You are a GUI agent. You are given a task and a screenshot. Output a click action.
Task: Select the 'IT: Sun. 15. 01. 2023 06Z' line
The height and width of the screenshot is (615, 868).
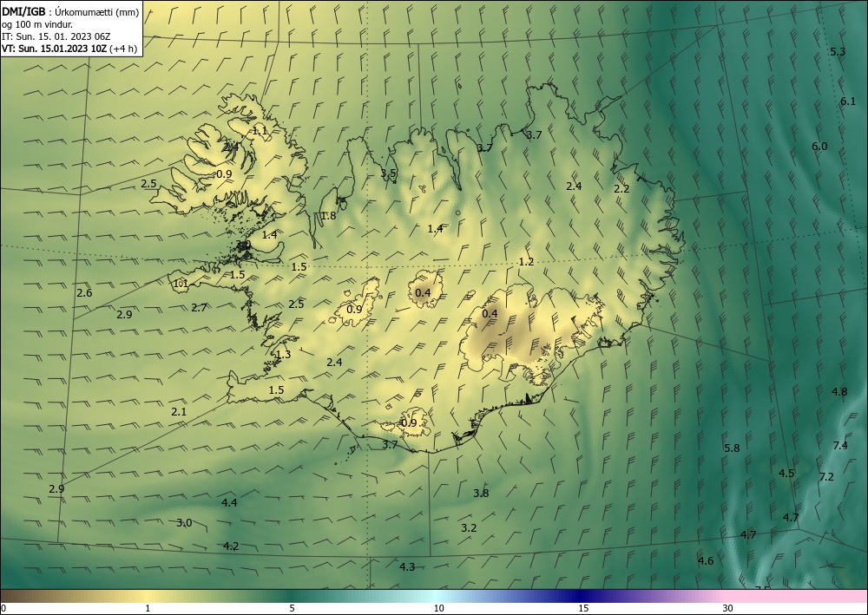(56, 36)
